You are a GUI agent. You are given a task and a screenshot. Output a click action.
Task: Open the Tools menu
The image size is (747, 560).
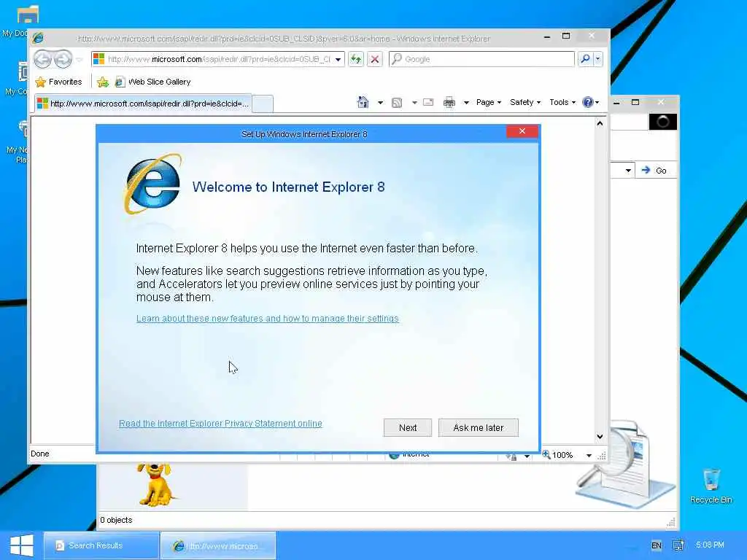pyautogui.click(x=562, y=102)
